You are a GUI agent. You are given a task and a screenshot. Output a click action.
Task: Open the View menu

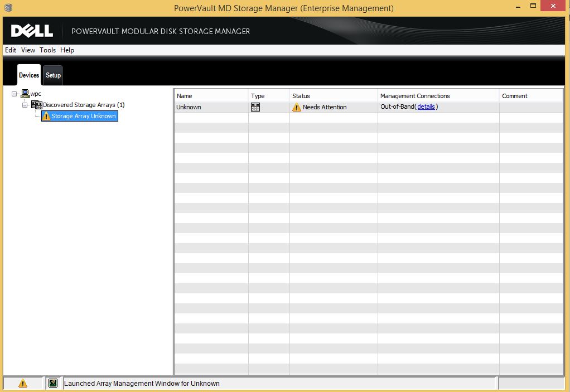pos(28,50)
